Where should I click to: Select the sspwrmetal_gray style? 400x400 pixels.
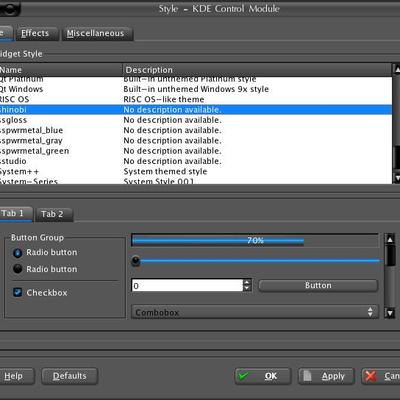click(196, 141)
